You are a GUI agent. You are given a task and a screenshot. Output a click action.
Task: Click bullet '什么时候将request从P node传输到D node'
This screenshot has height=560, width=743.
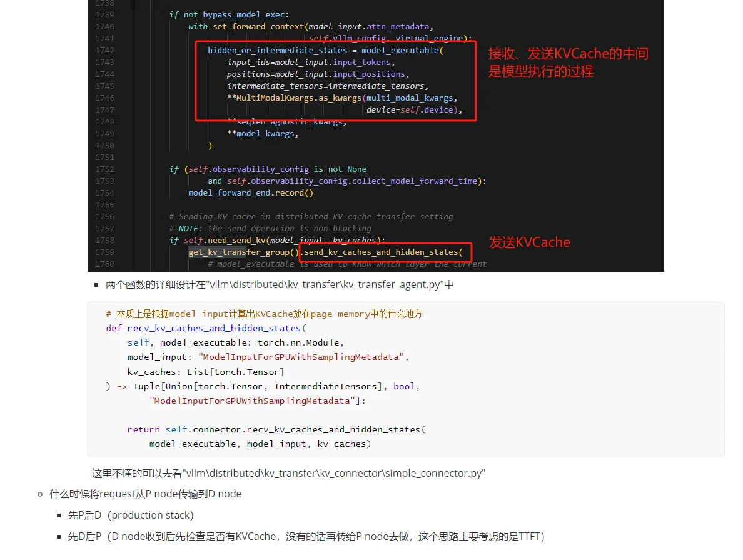pyautogui.click(x=146, y=494)
